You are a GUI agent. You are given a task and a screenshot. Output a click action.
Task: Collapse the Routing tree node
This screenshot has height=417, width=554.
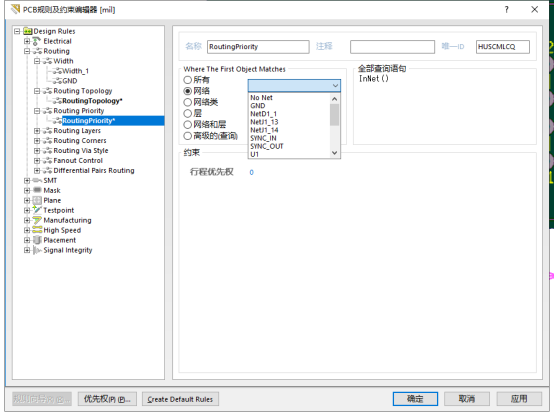pos(27,51)
